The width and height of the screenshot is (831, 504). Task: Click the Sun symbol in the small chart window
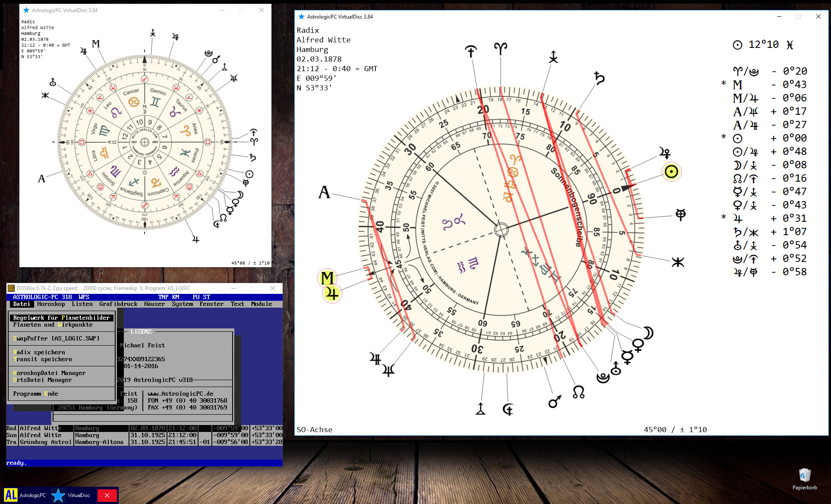pyautogui.click(x=249, y=174)
